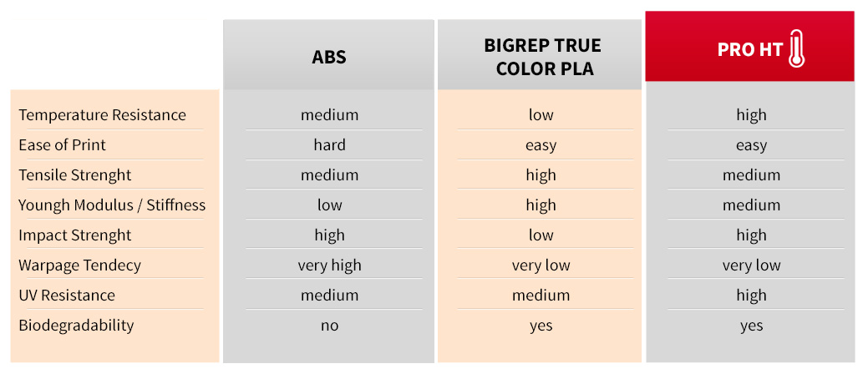Image resolution: width=868 pixels, height=374 pixels.
Task: Click the red PRO HT header
Action: [749, 49]
